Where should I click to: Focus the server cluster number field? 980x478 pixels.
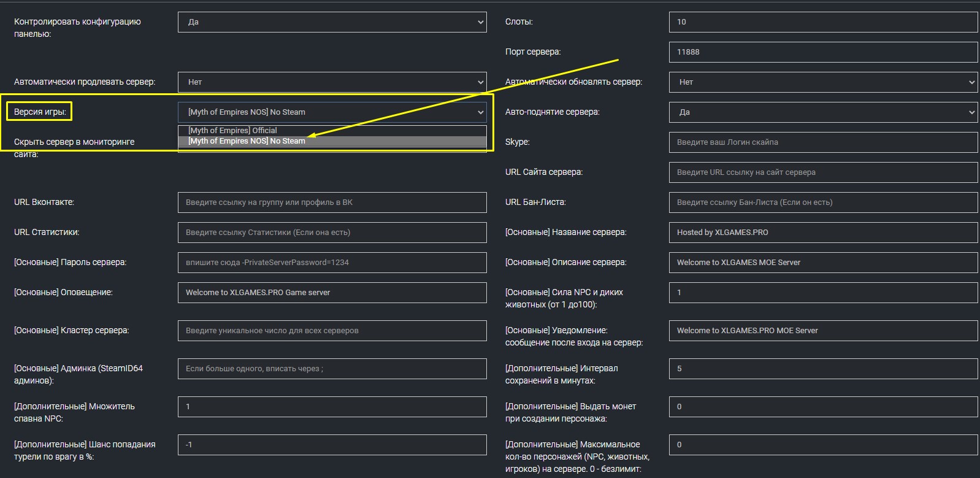[x=332, y=331]
